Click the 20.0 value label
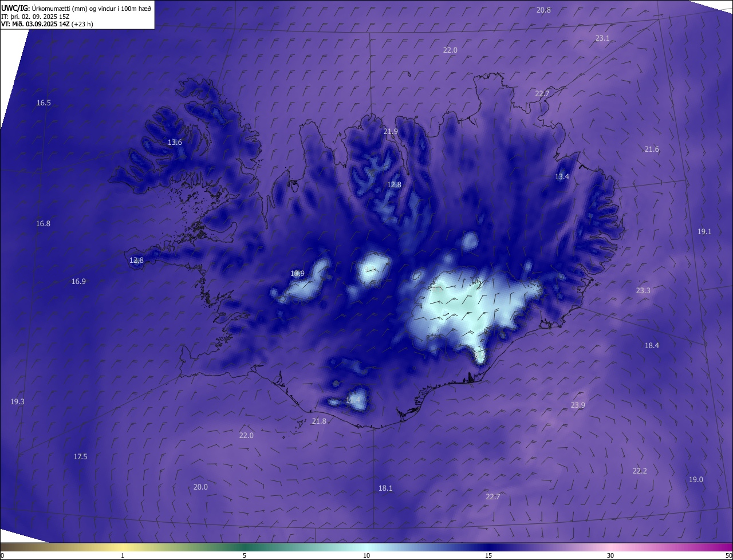The image size is (733, 560). click(x=200, y=487)
